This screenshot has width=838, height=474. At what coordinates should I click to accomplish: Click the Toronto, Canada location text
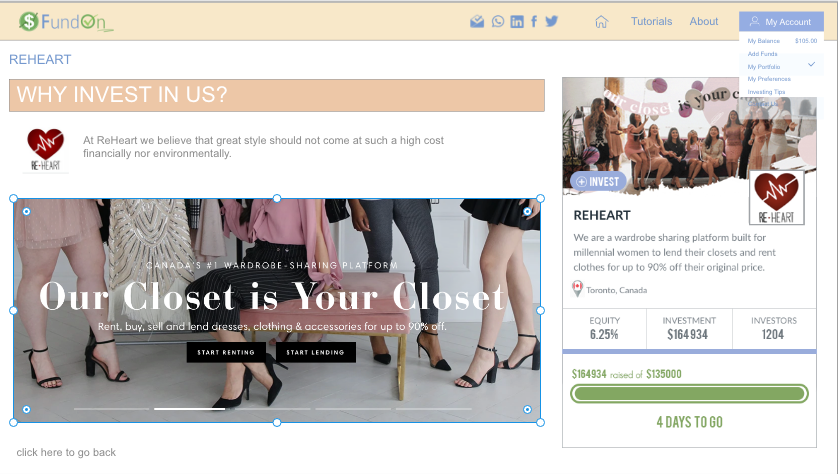tap(616, 290)
